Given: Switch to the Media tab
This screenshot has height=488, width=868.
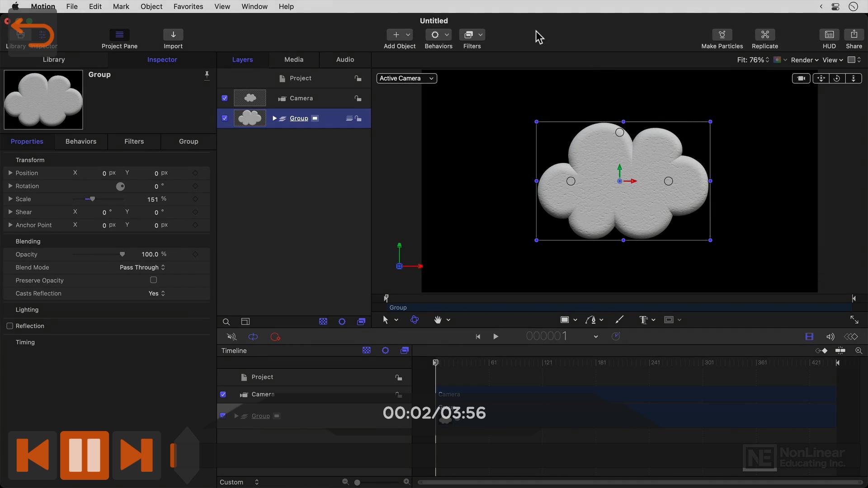Looking at the screenshot, I should [294, 60].
